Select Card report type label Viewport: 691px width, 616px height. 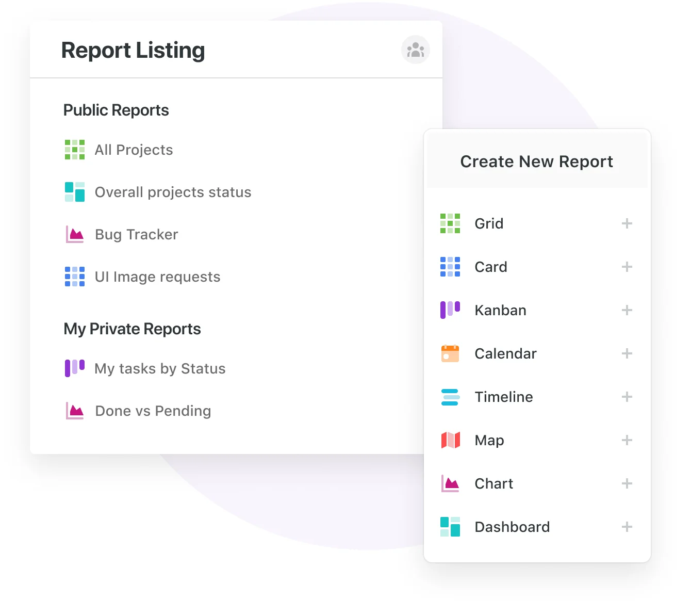tap(491, 267)
